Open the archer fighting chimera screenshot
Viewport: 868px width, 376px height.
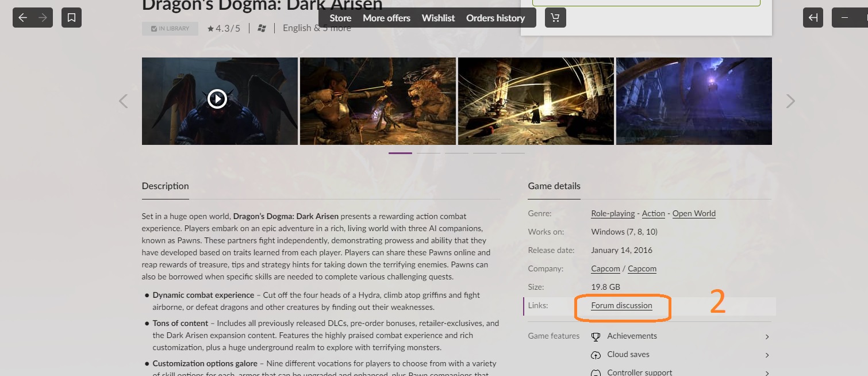pos(378,101)
